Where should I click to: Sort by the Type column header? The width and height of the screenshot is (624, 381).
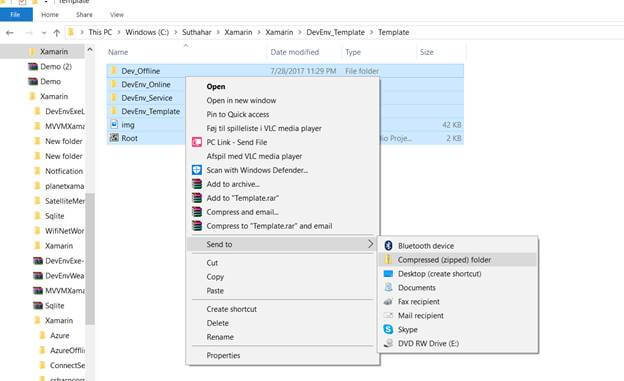click(x=353, y=52)
